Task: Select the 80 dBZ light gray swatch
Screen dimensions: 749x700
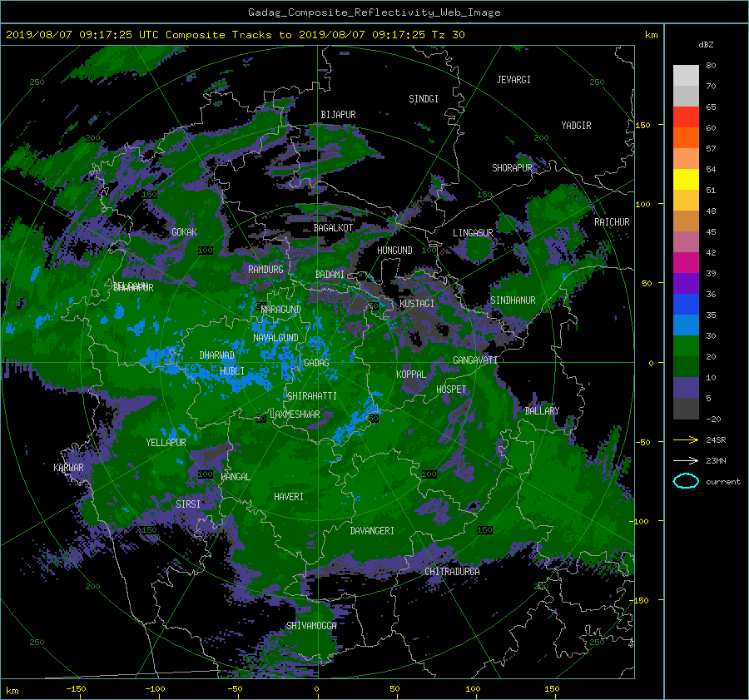Action: [x=686, y=75]
